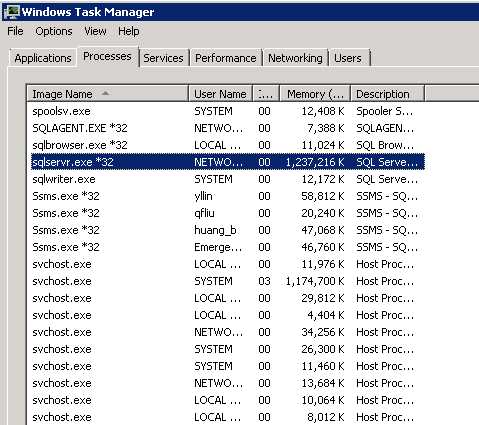Click the SQLAGEN... description cell
Viewport: 479px width, 425px height.
point(385,128)
